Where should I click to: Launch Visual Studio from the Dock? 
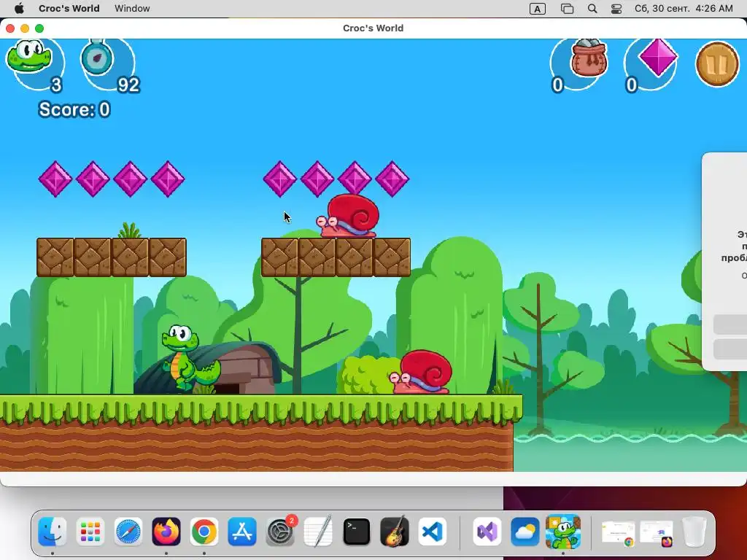tap(487, 532)
